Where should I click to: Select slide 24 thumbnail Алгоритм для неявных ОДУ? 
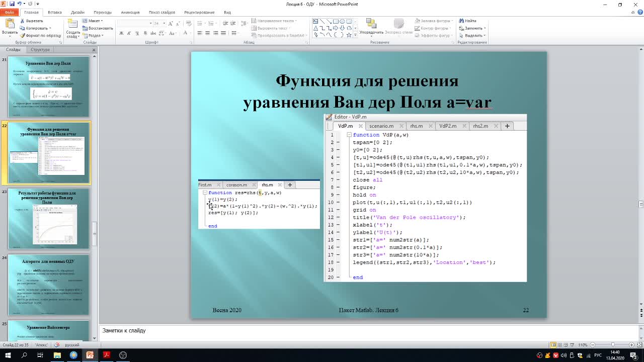pyautogui.click(x=48, y=285)
